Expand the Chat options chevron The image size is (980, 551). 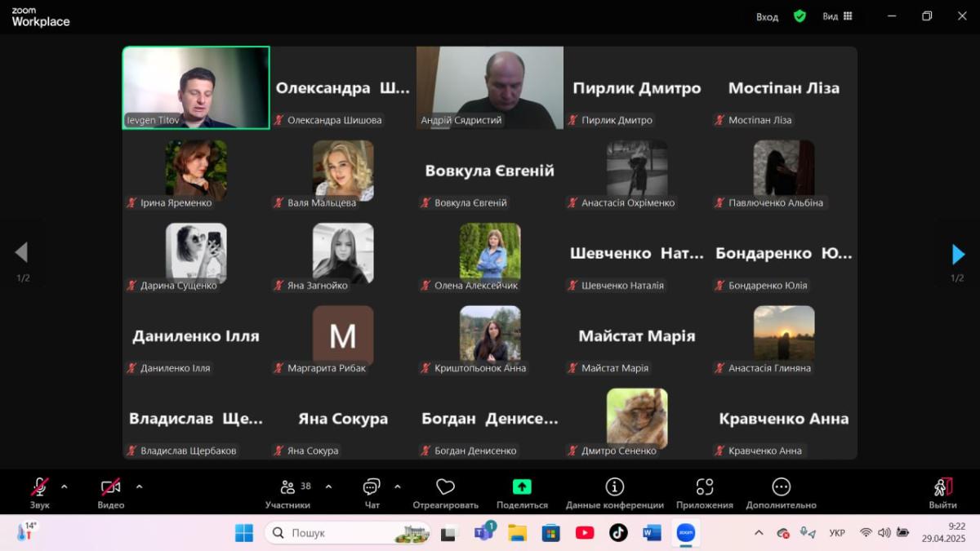(398, 487)
